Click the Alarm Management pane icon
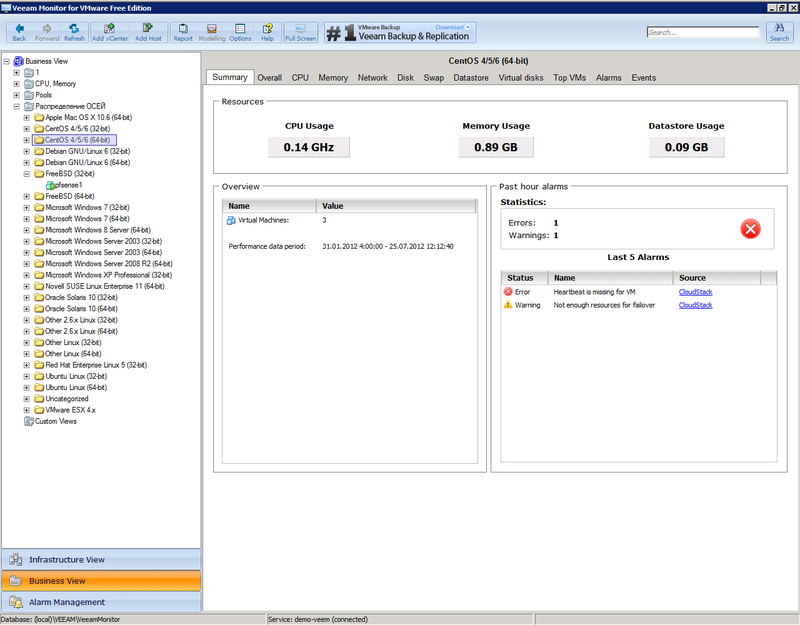800x625 pixels. 15,602
